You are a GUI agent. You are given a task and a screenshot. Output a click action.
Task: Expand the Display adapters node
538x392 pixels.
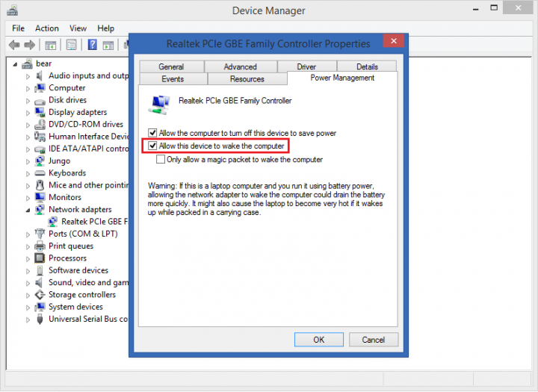pos(28,113)
